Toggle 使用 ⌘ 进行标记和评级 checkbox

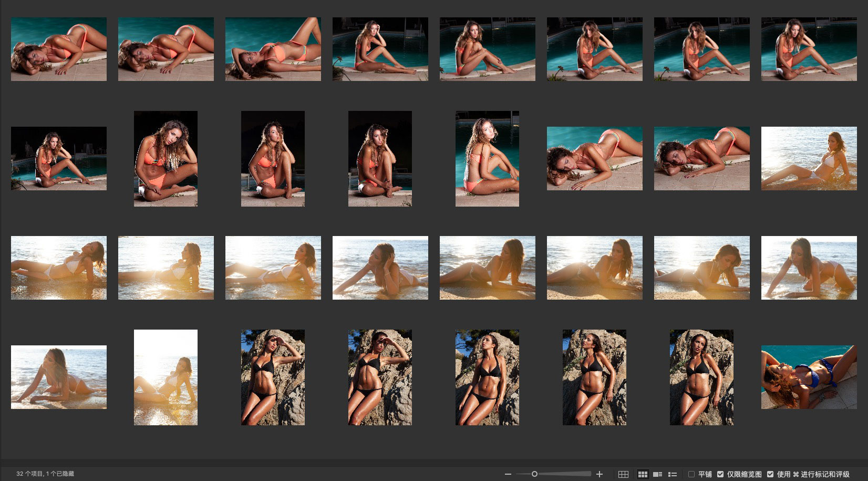[x=770, y=474]
